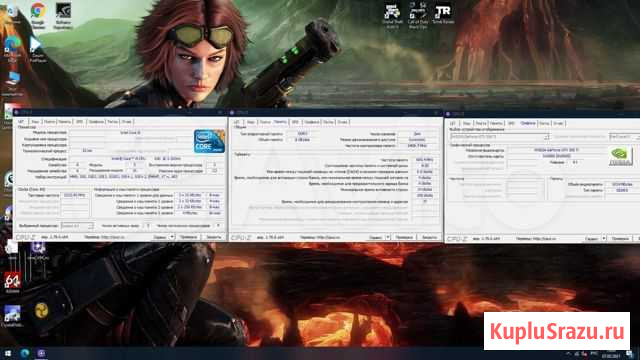Open Память tab in left CPU-Z window

[x=64, y=122]
